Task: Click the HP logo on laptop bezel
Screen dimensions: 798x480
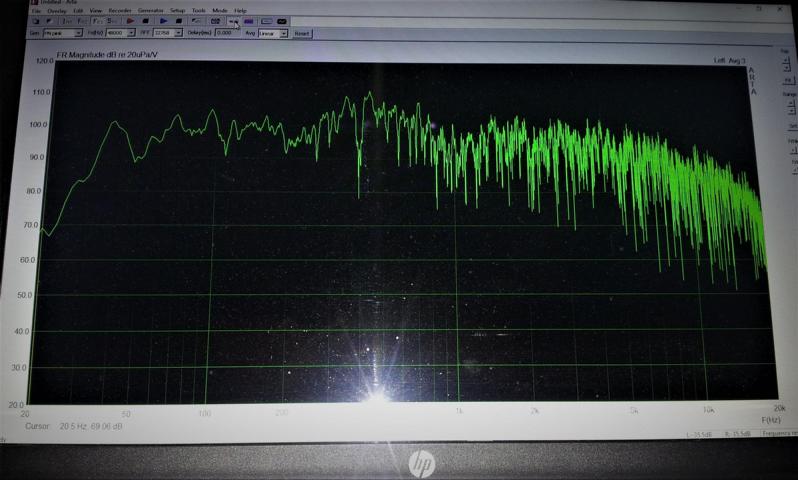Action: (422, 464)
